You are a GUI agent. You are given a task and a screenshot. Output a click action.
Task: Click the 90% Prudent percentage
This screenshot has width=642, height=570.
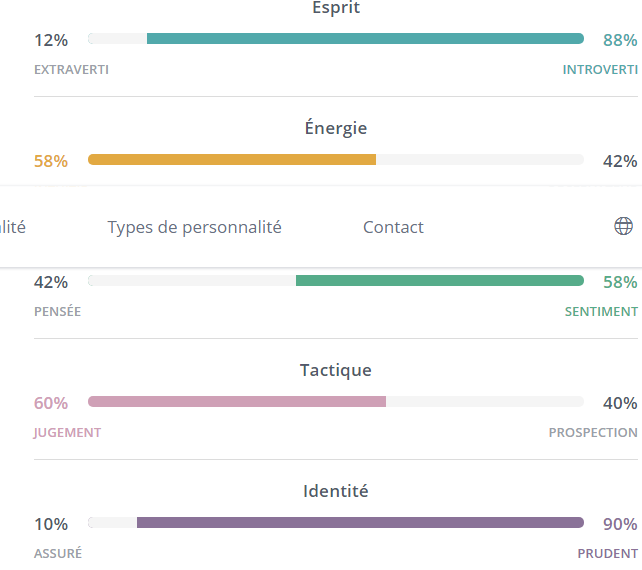[x=620, y=524]
